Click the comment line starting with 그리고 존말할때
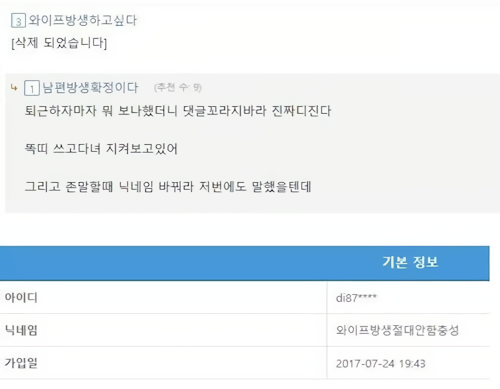The width and height of the screenshot is (500, 389). pos(168,187)
